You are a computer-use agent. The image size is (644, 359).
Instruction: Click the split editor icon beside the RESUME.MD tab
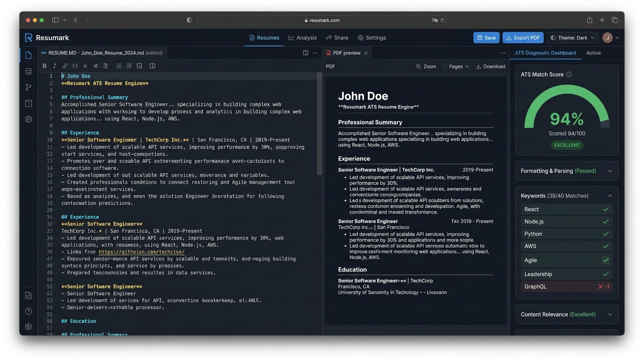click(x=306, y=53)
